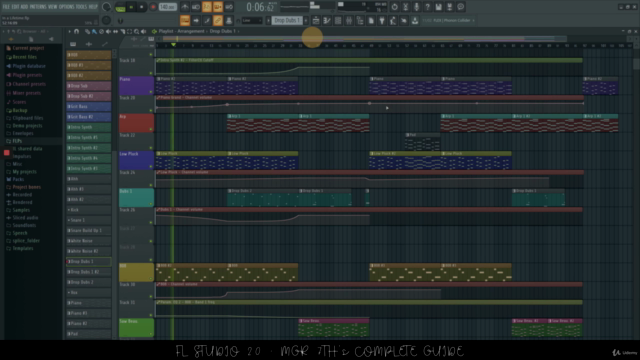Click the cut-scissors one-click audio icon

[405, 7]
